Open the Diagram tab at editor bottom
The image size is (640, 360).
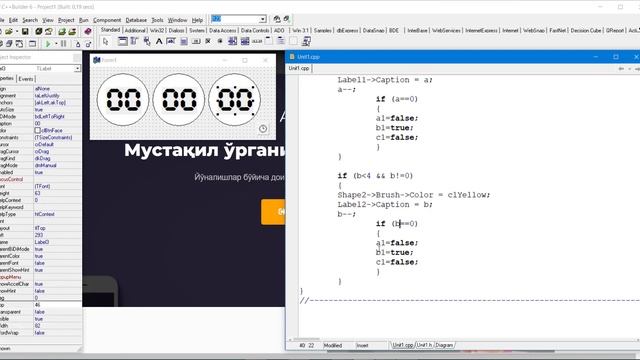point(444,345)
